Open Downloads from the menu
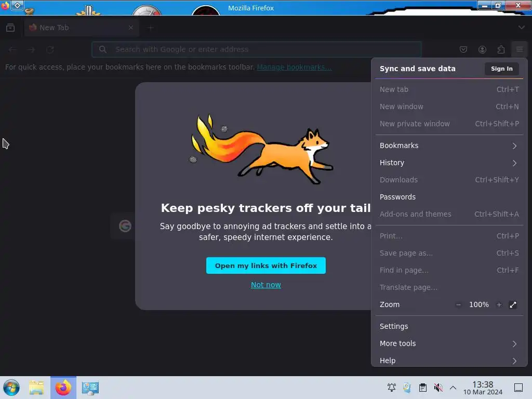The image size is (532, 399). [x=449, y=180]
